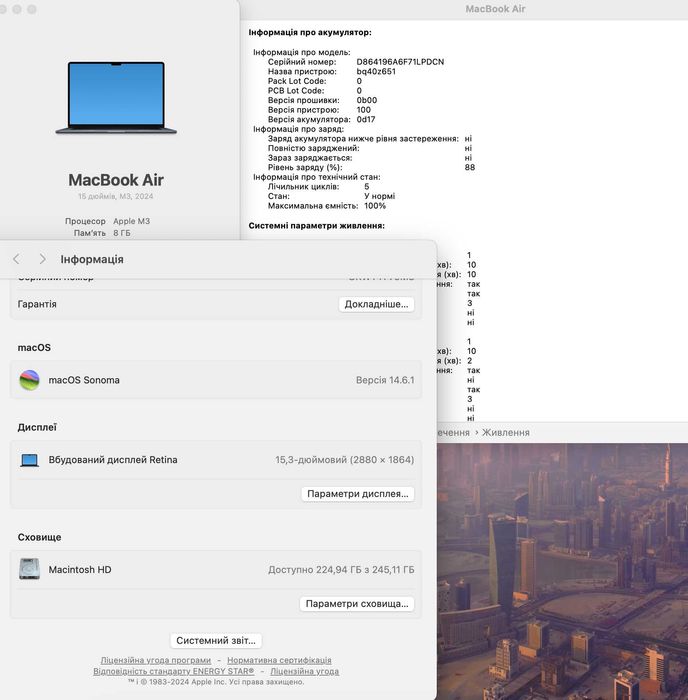Open the final Ліцензійна угода link
Screen dimensions: 688x700
[x=304, y=671]
